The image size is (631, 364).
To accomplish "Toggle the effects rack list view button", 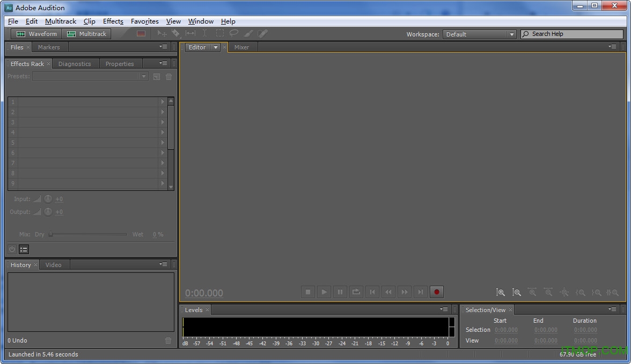I will pos(24,249).
